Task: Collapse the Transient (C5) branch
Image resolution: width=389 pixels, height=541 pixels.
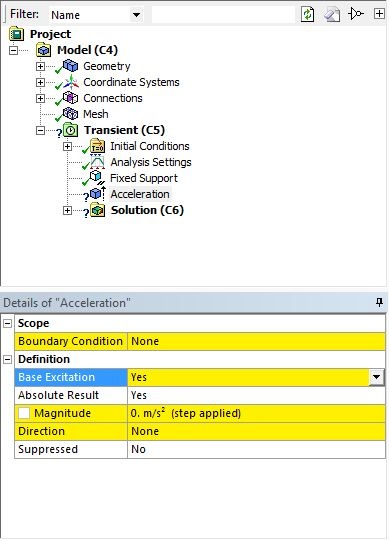Action: coord(40,130)
